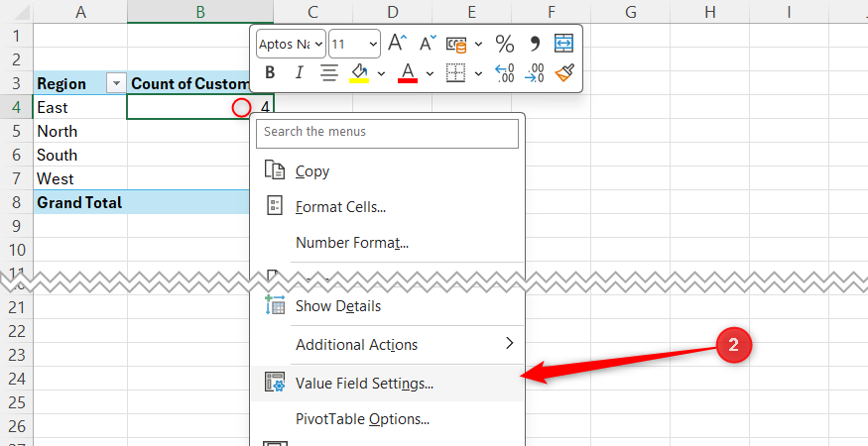The width and height of the screenshot is (868, 446).
Task: Expand borders dropdown arrow
Action: (x=478, y=73)
